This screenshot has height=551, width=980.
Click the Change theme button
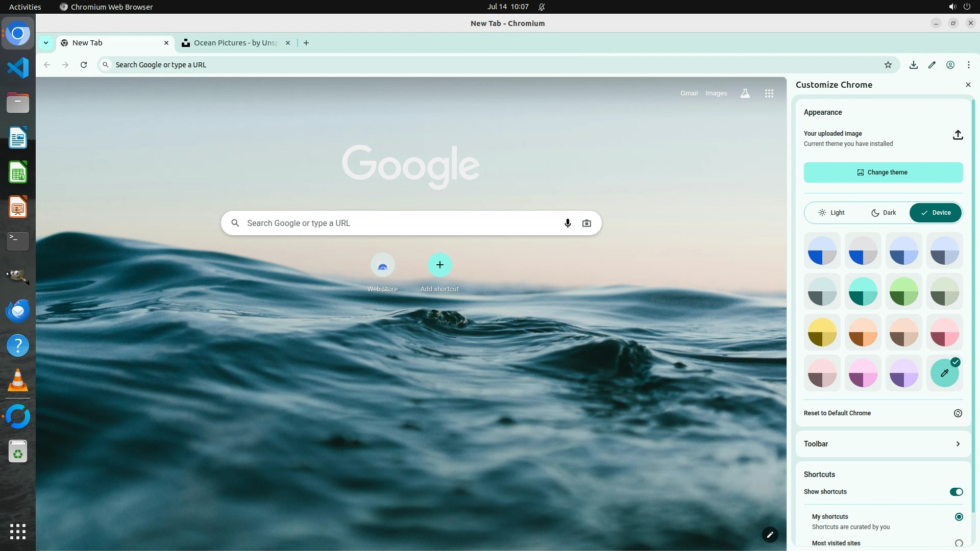(883, 172)
